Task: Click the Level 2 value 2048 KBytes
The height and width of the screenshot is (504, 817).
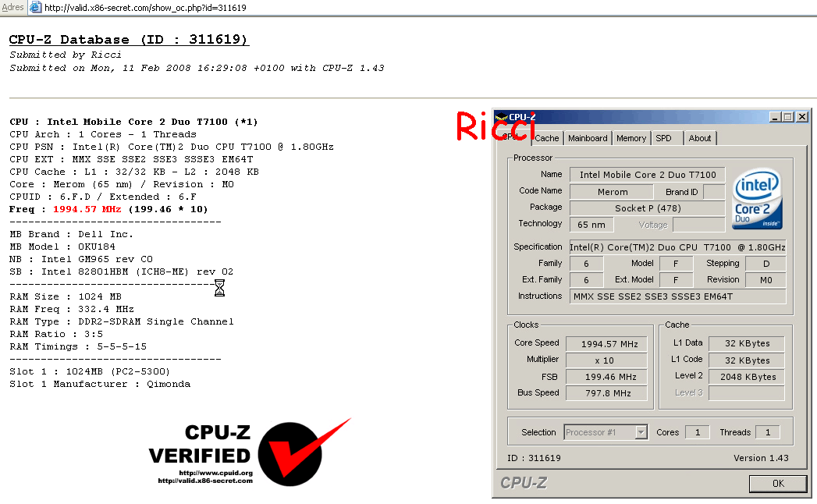Action: click(x=747, y=377)
